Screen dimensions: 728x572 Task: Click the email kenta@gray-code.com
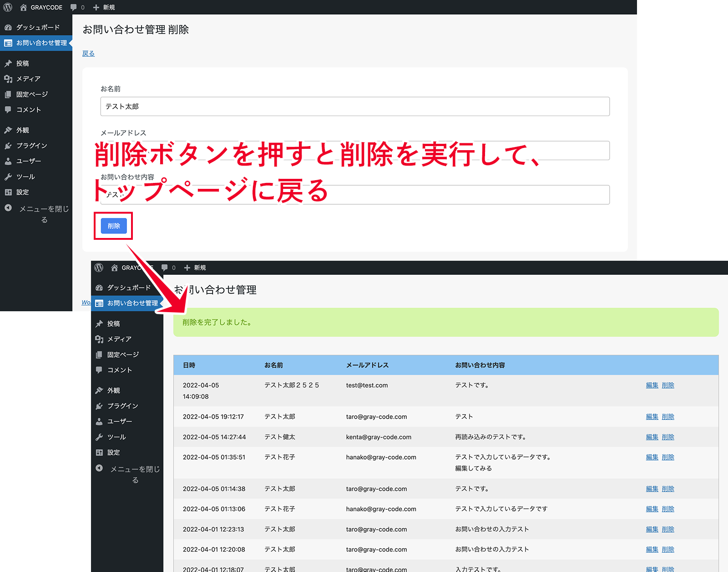point(379,437)
